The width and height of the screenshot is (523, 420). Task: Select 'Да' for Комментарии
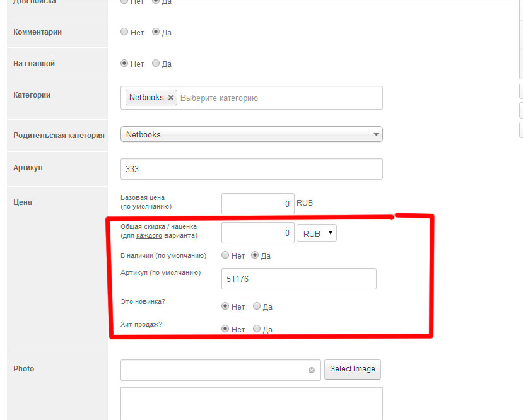point(156,32)
